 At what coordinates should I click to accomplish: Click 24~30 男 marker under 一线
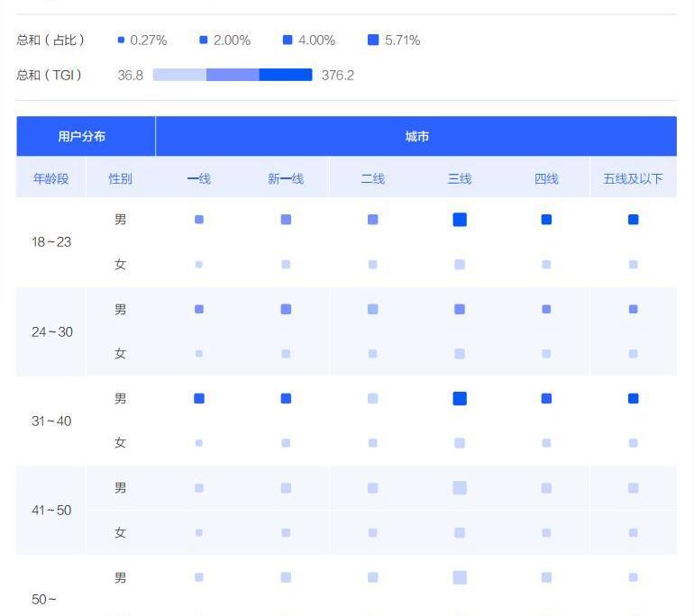tap(199, 309)
